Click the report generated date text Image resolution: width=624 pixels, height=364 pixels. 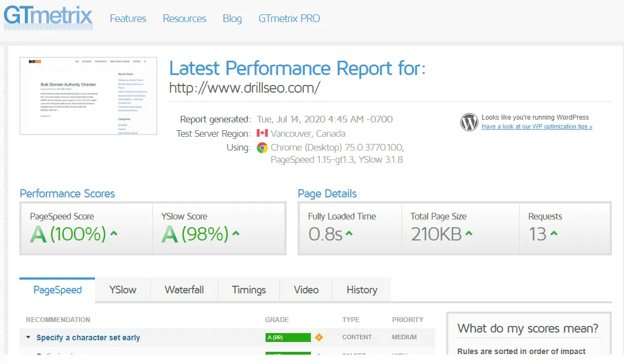coord(325,119)
